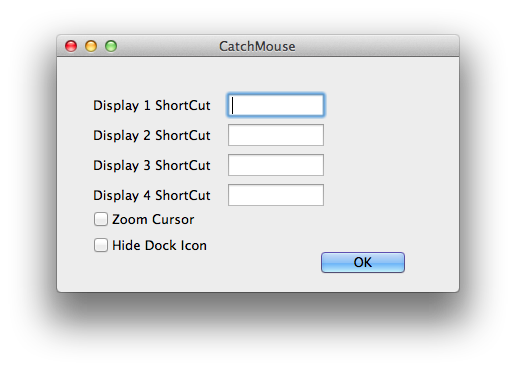Select the Display 2 ShortCut input field
The width and height of the screenshot is (516, 371).
click(x=276, y=135)
